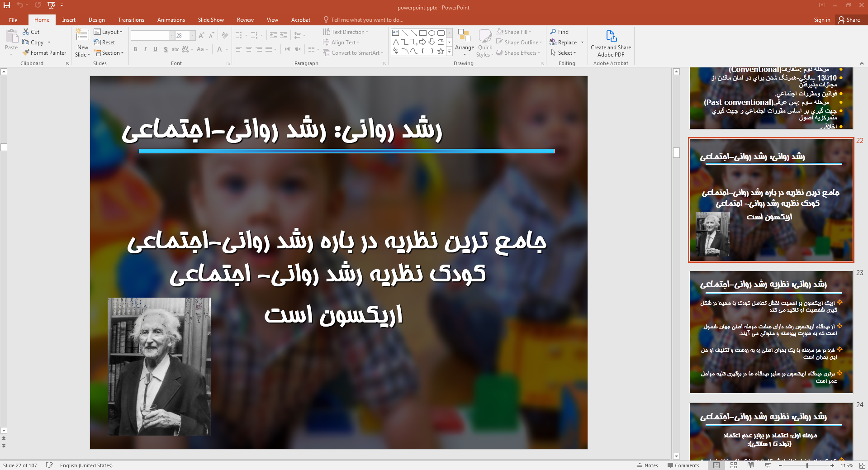Open the Section dropdown

tap(109, 52)
